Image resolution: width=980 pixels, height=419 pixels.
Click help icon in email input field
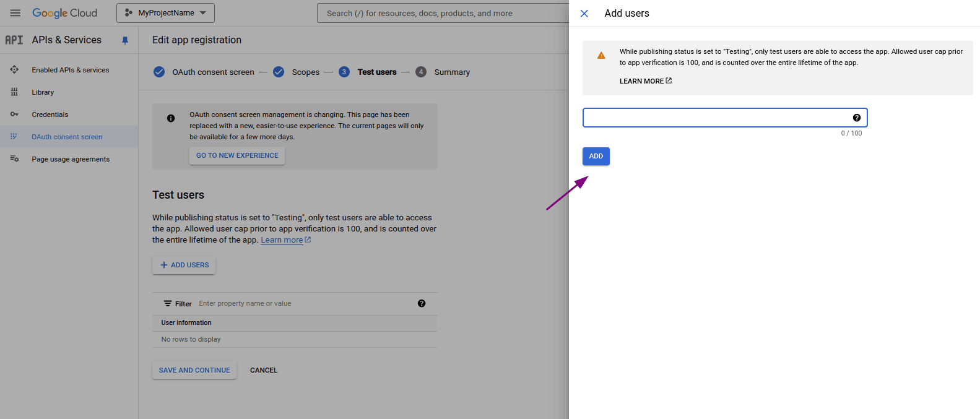point(856,118)
